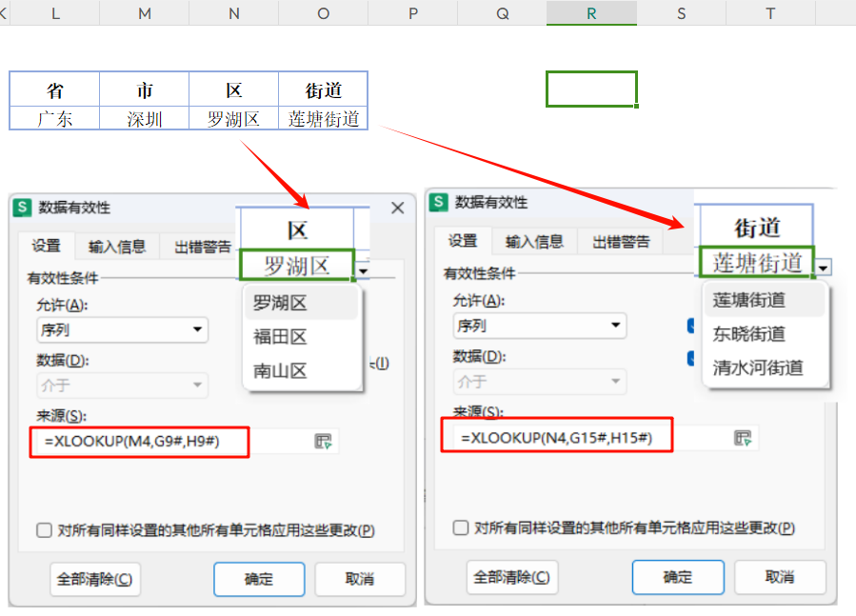Click 取消 button in left dialog
Screen dimensions: 856x616
(360, 579)
